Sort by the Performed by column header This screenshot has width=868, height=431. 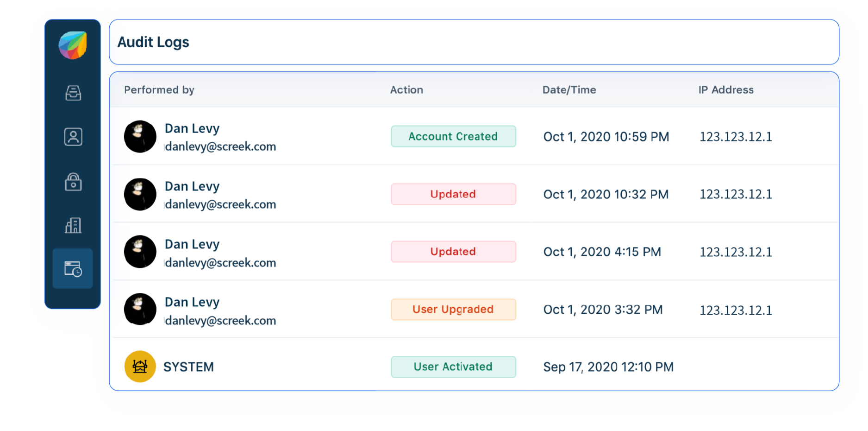[x=159, y=90]
